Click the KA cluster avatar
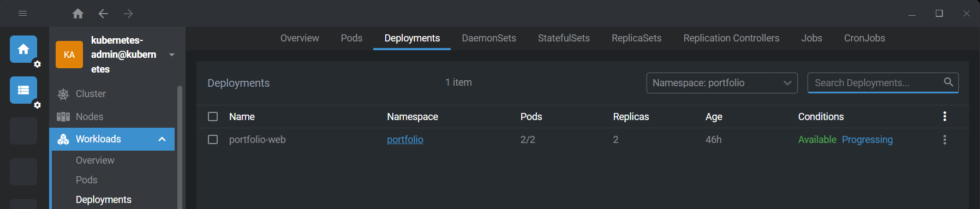This screenshot has height=209, width=980. tap(69, 55)
